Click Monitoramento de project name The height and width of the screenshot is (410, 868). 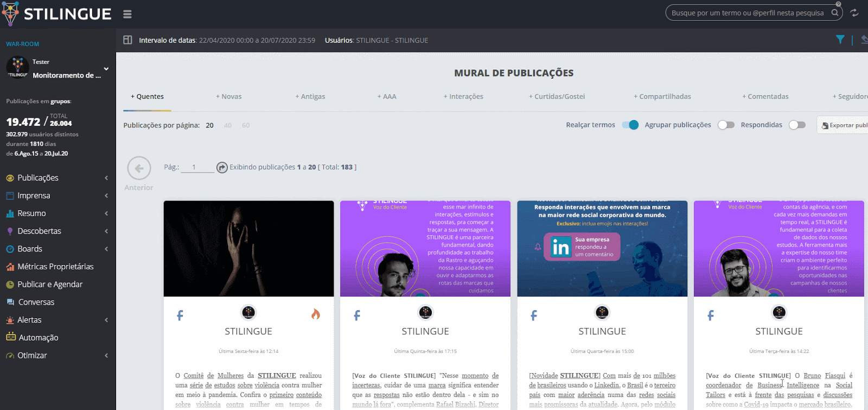(x=67, y=75)
